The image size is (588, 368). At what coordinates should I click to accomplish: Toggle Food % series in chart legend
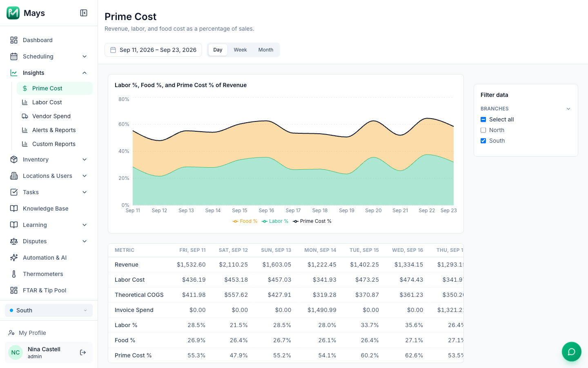(x=245, y=221)
